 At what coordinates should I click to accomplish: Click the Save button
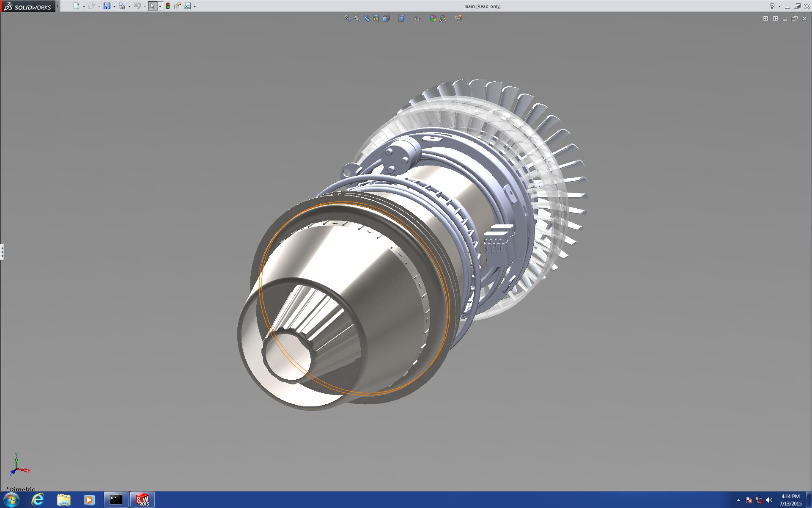pyautogui.click(x=107, y=6)
